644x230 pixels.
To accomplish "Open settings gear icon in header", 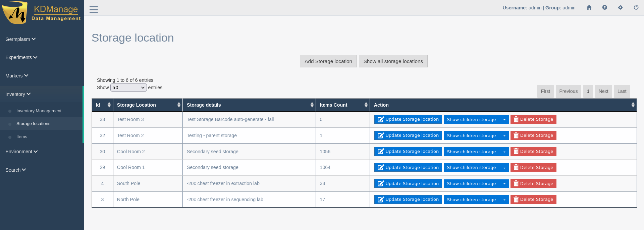I will pos(620,7).
